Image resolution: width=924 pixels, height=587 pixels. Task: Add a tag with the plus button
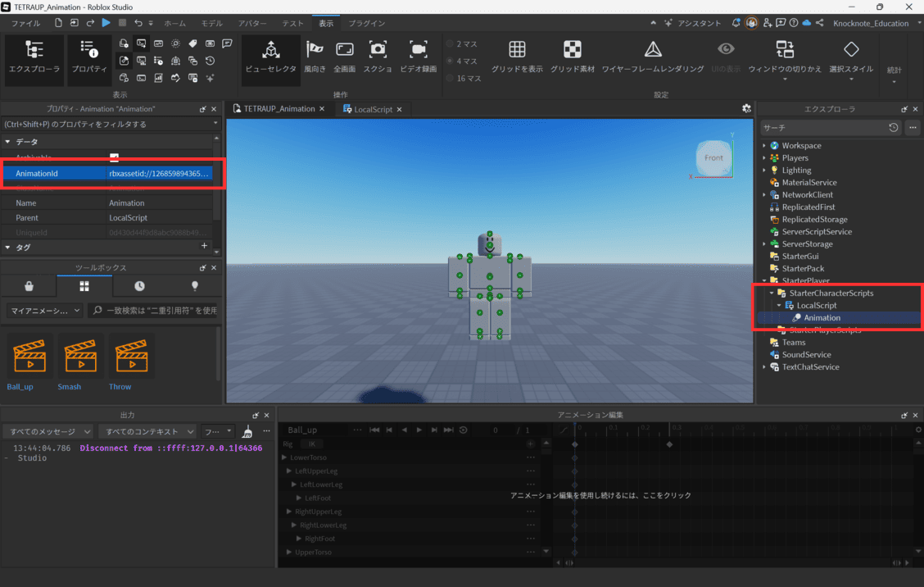(204, 246)
